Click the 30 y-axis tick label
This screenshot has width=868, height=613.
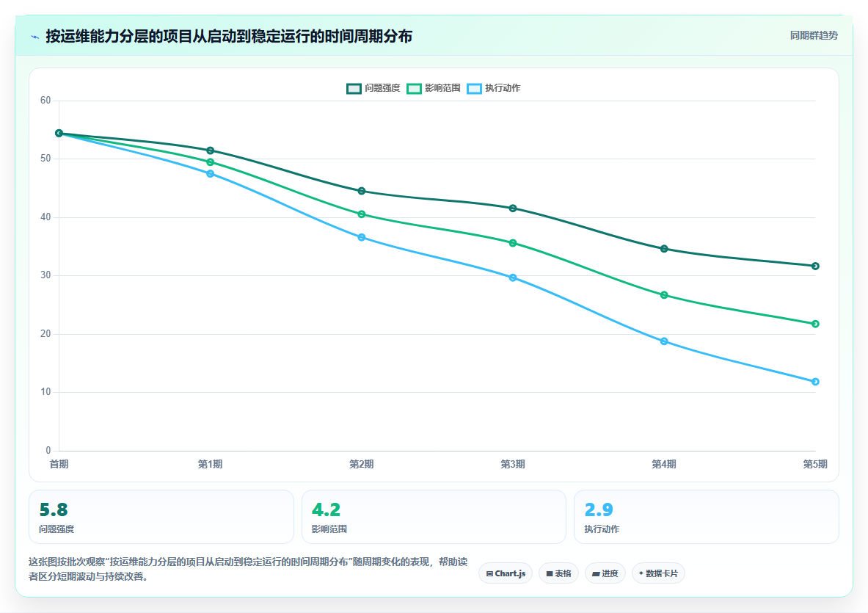coord(45,275)
